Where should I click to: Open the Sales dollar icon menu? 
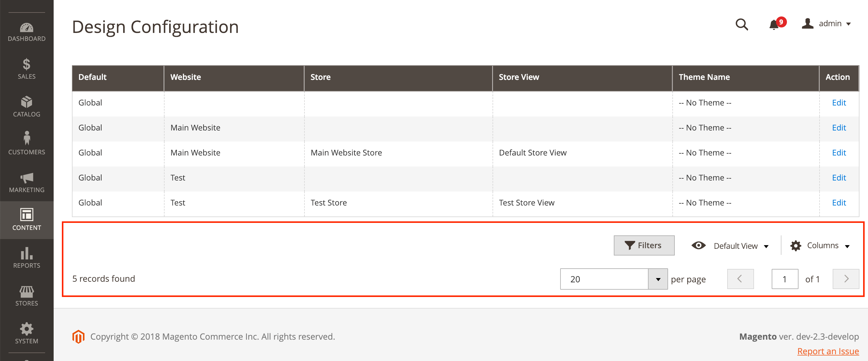click(27, 69)
